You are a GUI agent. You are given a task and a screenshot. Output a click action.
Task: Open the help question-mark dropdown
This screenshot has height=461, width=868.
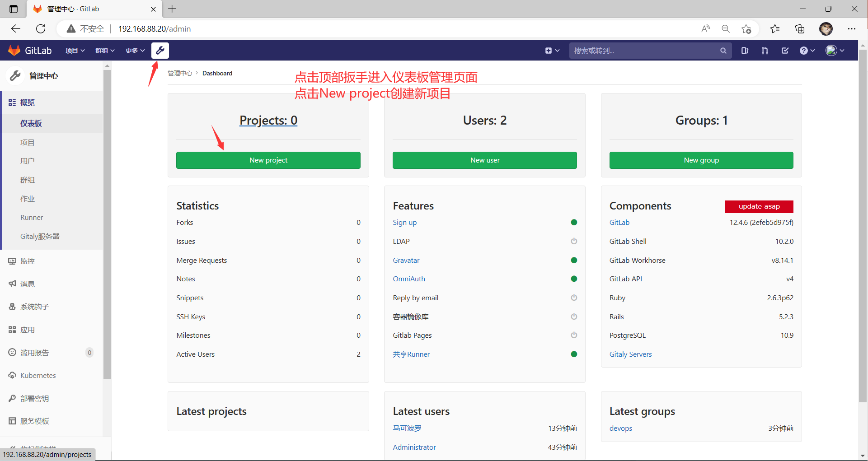[807, 51]
